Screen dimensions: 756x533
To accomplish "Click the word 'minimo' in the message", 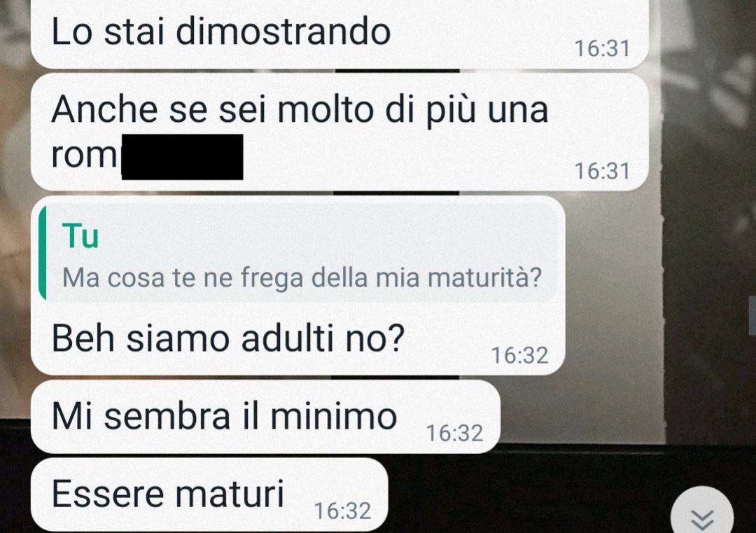I will point(334,416).
